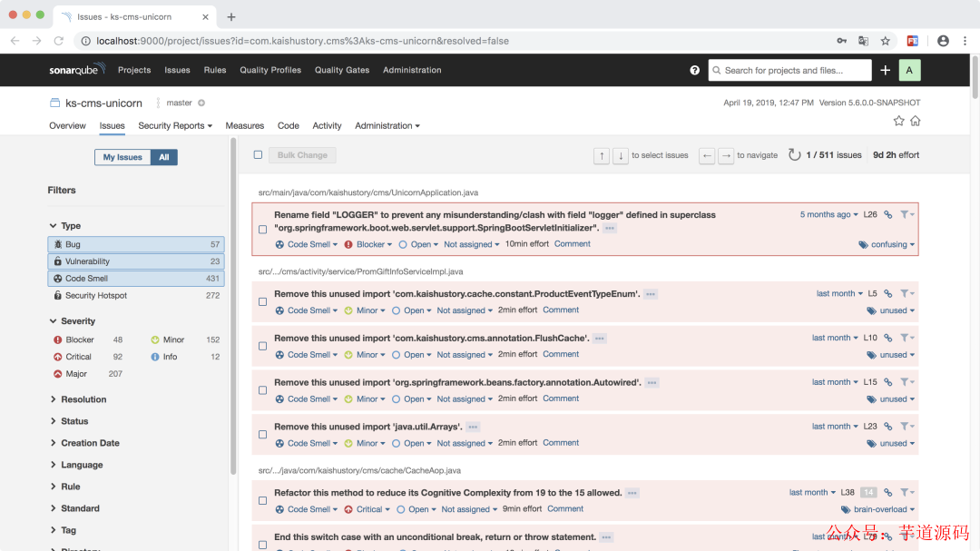
Task: Switch to All issues toggle
Action: (x=163, y=157)
